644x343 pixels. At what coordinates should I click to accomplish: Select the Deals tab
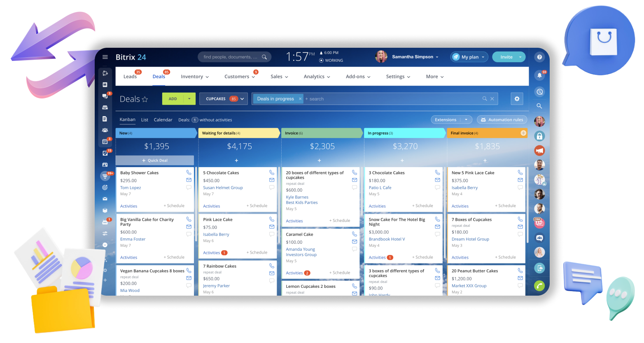159,77
